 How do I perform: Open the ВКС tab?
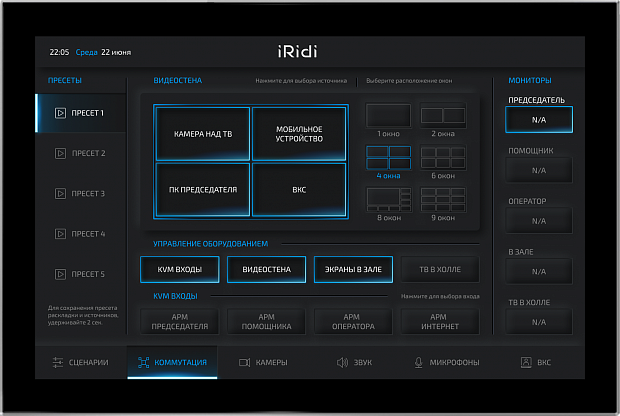click(537, 362)
